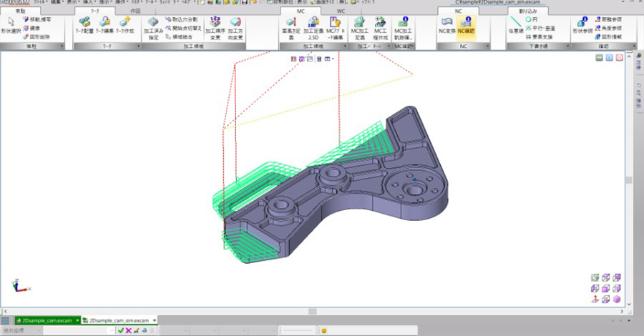Expand the NC group footer arrow
The width and height of the screenshot is (644, 336).
[487, 46]
